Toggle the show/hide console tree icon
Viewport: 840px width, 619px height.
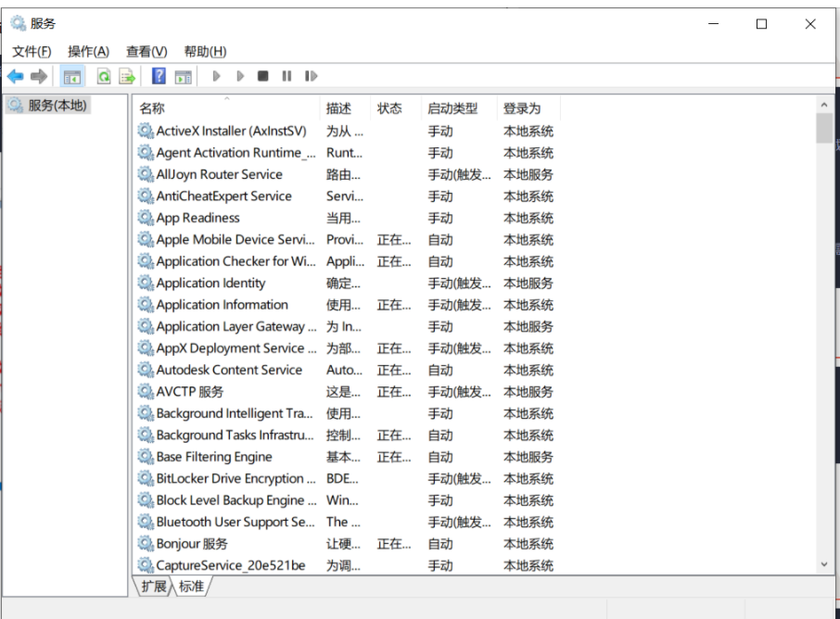click(x=71, y=77)
